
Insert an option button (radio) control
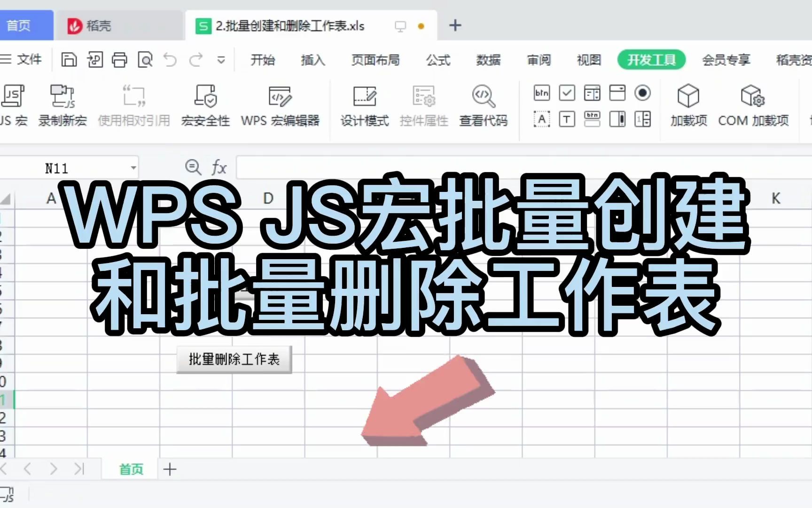[642, 93]
